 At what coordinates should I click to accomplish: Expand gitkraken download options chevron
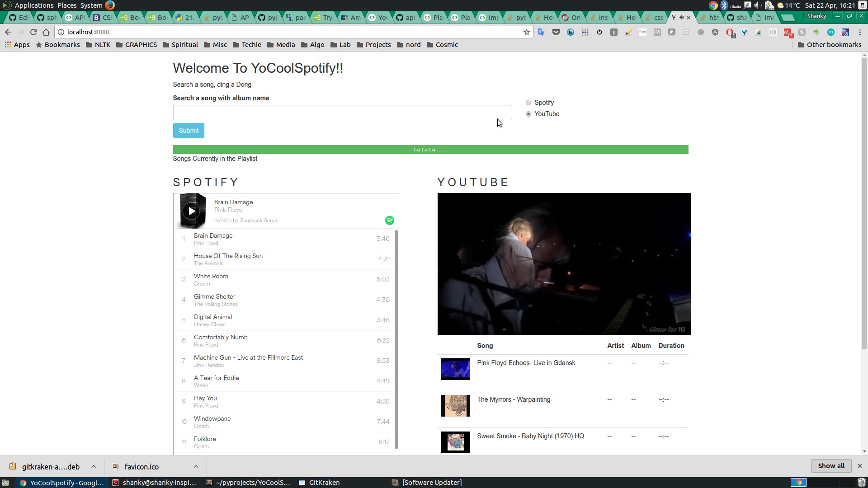pos(93,466)
